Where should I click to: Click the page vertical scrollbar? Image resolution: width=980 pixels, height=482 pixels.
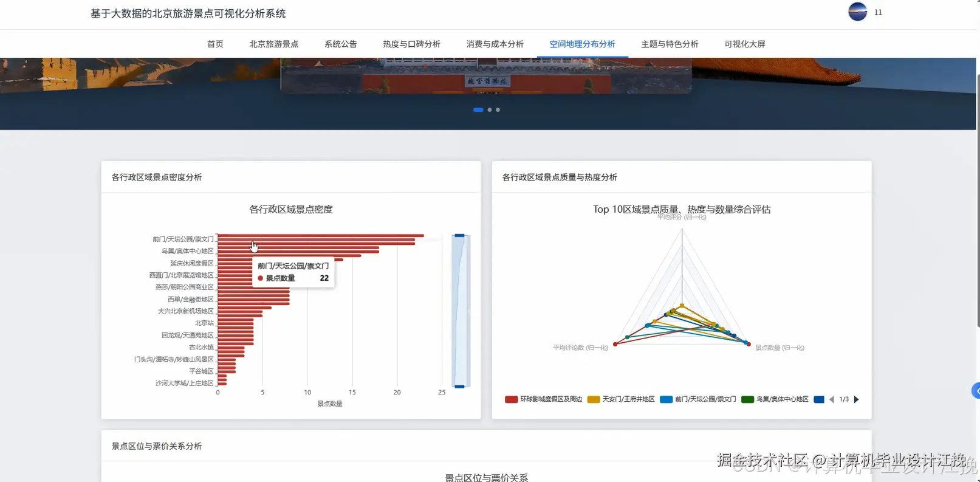tap(978, 201)
